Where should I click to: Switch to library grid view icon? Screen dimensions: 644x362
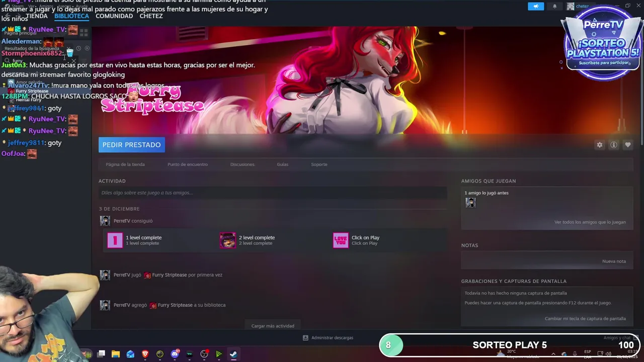pyautogui.click(x=84, y=33)
